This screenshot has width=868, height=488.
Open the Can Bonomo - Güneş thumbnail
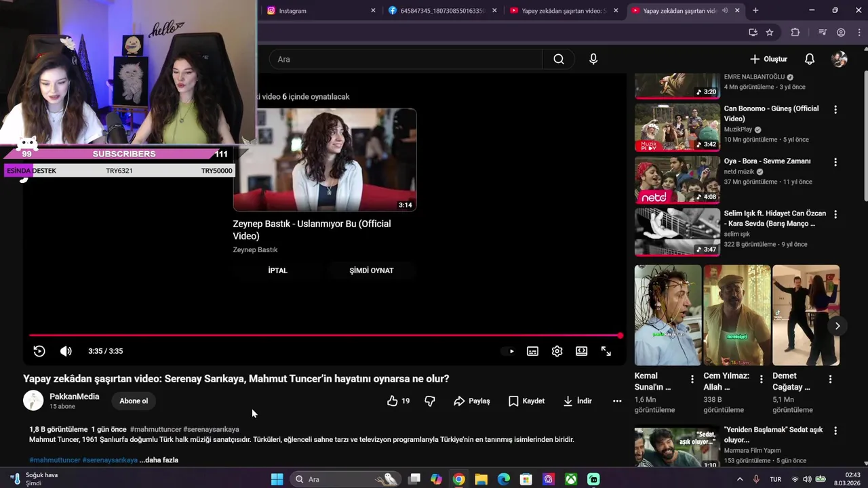[x=677, y=127]
